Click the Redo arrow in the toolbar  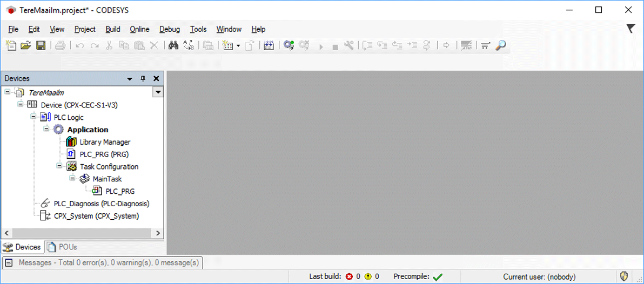click(95, 46)
